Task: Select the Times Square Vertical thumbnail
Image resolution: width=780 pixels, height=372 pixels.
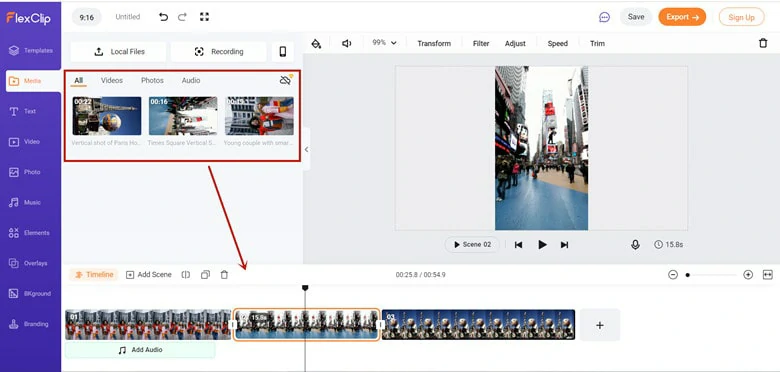Action: (183, 116)
